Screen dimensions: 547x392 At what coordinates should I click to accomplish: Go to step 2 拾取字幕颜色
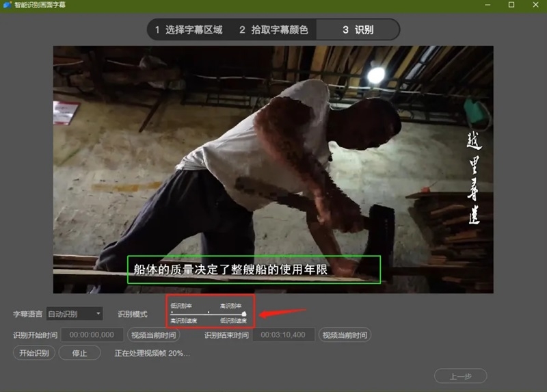click(273, 30)
